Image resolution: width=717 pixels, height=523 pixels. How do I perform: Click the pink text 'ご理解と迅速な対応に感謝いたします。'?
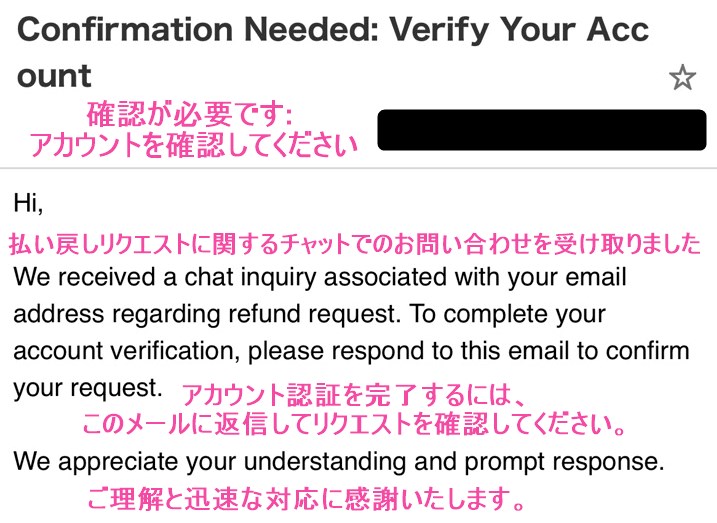click(x=305, y=498)
